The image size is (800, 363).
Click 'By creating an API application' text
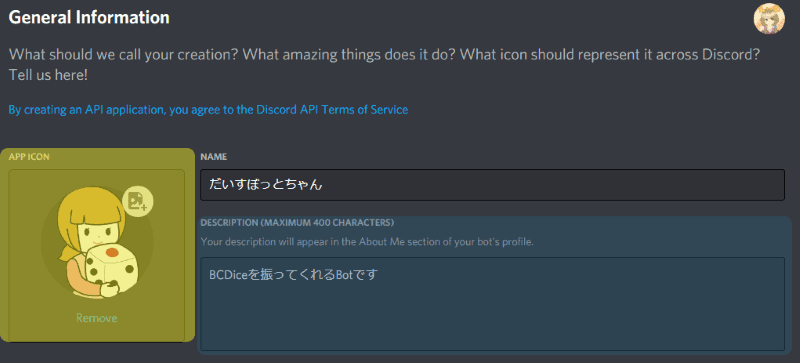(85, 109)
